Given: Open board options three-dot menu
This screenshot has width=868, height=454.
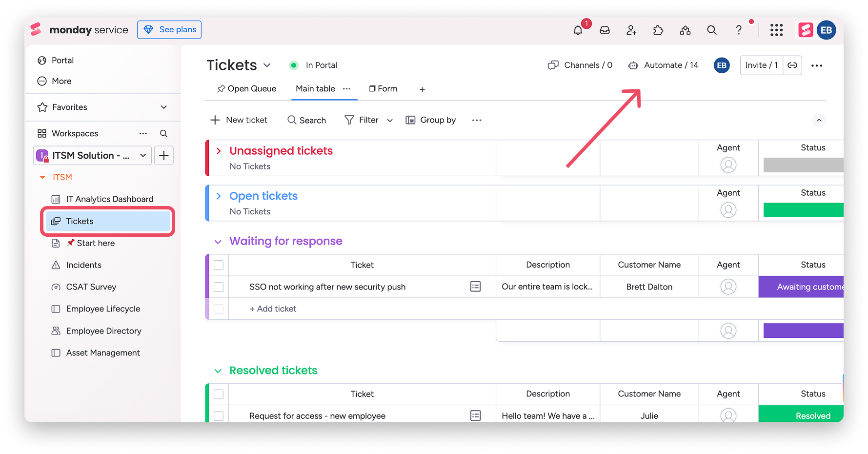Looking at the screenshot, I should [817, 65].
